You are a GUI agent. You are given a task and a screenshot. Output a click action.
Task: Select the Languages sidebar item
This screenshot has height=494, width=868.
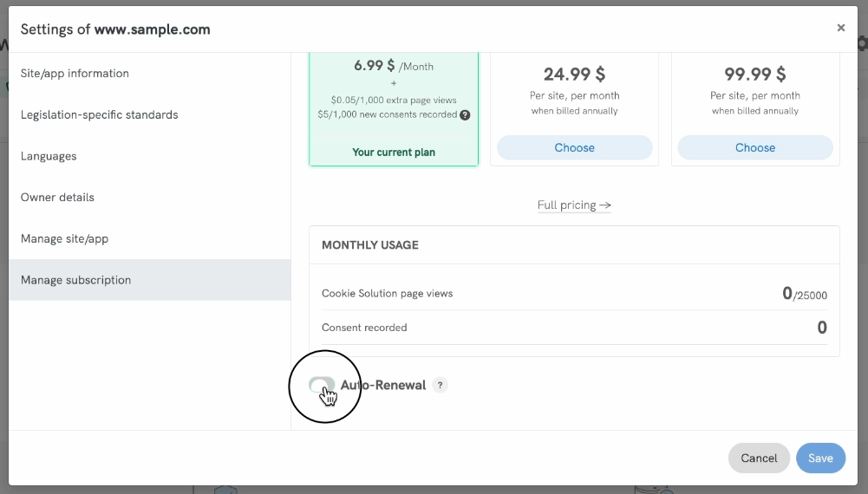coord(49,156)
